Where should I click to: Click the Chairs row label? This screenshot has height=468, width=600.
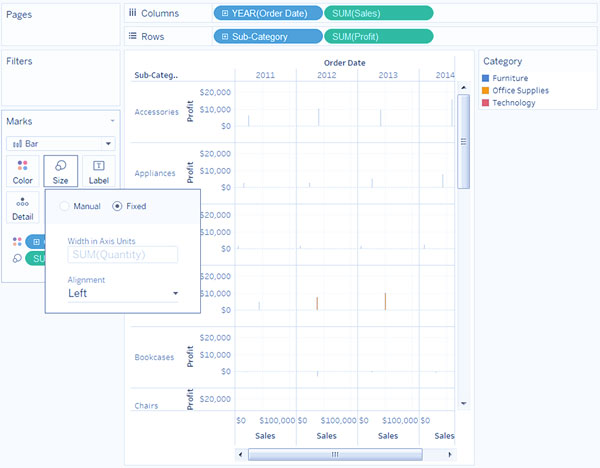pos(146,406)
